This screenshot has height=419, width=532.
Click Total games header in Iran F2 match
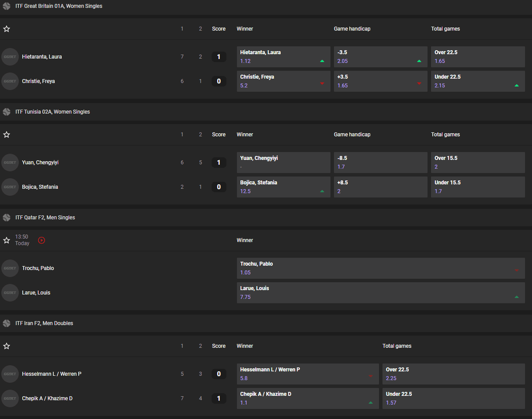click(x=397, y=346)
